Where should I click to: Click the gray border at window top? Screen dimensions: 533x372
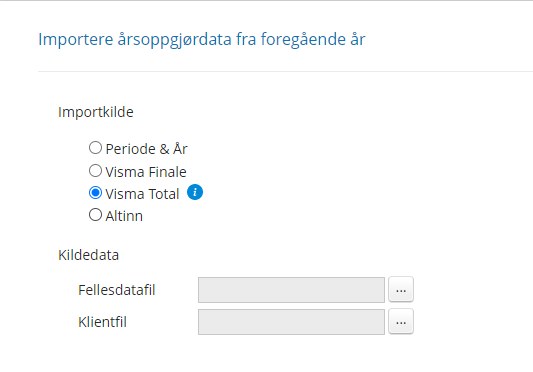click(x=266, y=1)
